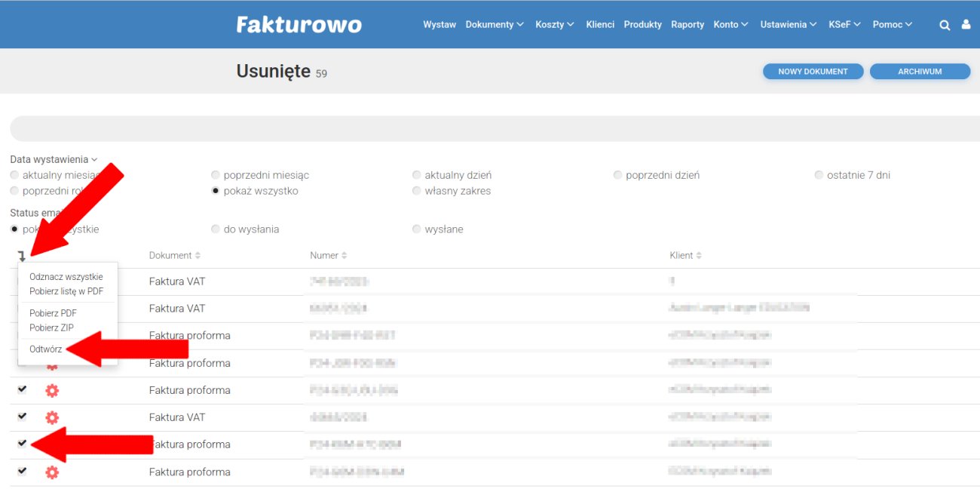Select 'ostatnie 7 dni' date filter
The height and width of the screenshot is (492, 980).
click(x=819, y=175)
